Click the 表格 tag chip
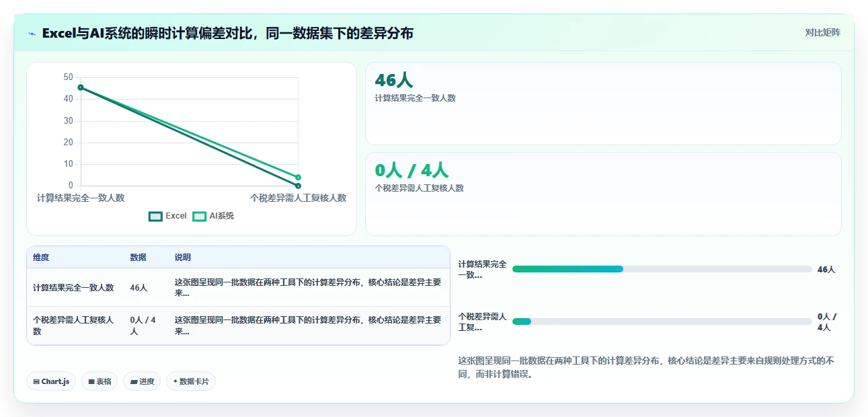 point(100,381)
